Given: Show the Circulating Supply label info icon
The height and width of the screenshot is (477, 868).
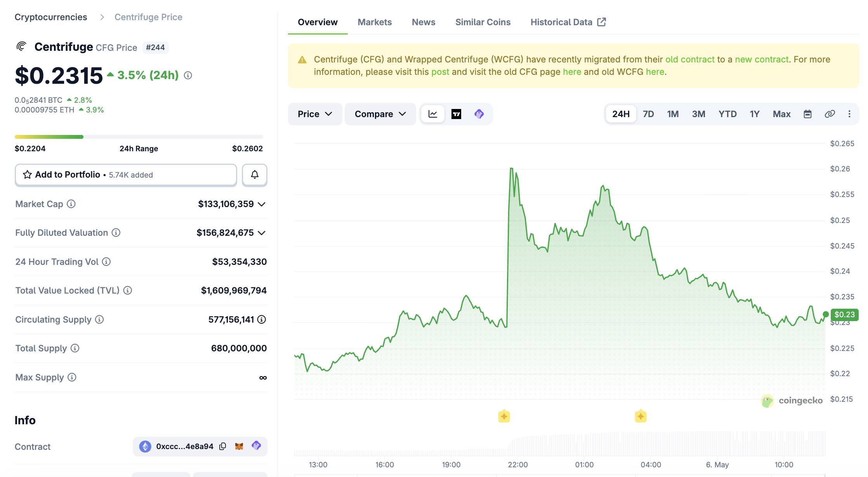Looking at the screenshot, I should (x=99, y=320).
